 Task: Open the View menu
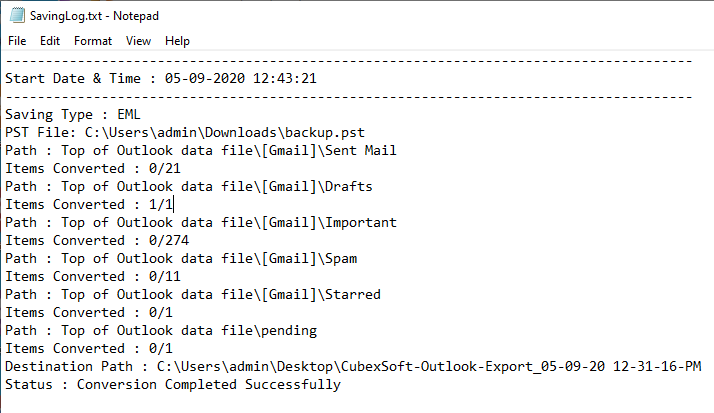pos(138,41)
